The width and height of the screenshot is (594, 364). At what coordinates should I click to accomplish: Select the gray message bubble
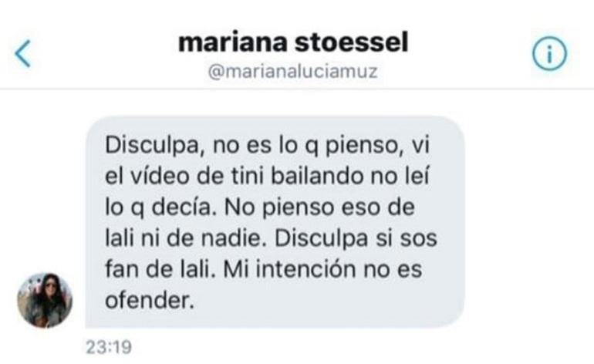click(275, 222)
